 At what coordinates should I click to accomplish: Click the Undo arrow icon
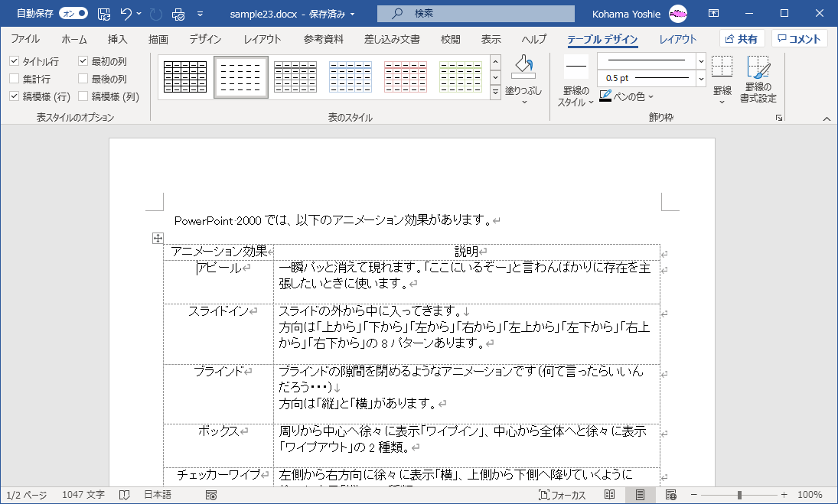coord(126,14)
